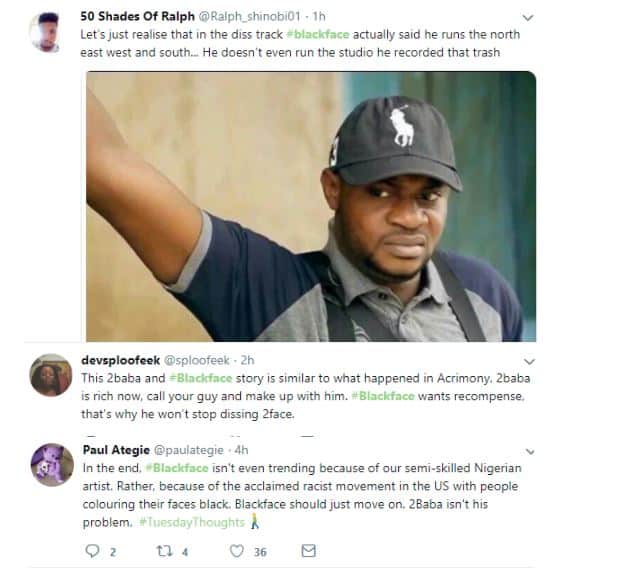This screenshot has height=571, width=628.
Task: Expand the Paul Ategie tweet options chevron
Action: 529,450
